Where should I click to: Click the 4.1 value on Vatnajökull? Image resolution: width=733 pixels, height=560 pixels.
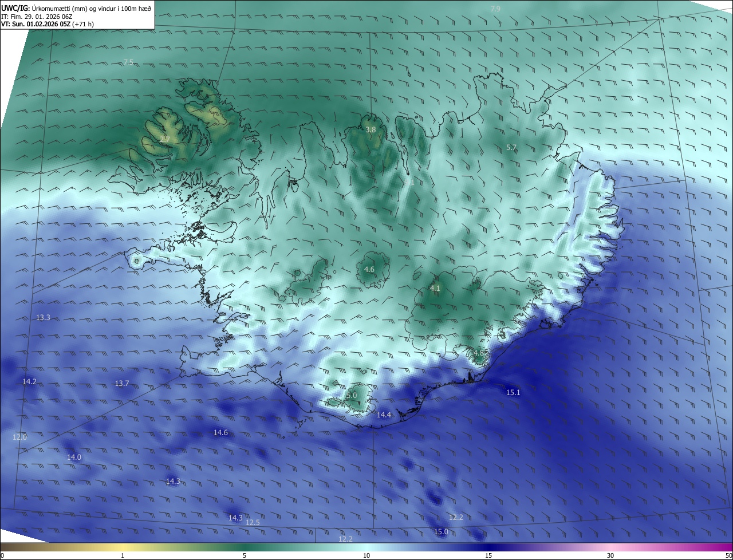tap(435, 289)
